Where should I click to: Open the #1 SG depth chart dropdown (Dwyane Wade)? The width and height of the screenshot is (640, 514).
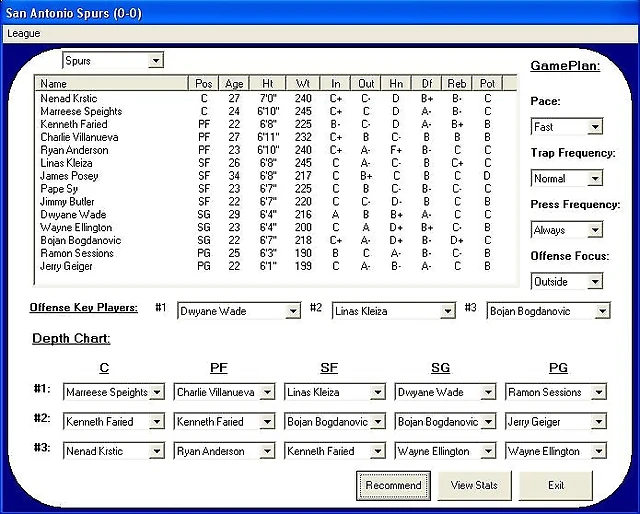tap(445, 392)
